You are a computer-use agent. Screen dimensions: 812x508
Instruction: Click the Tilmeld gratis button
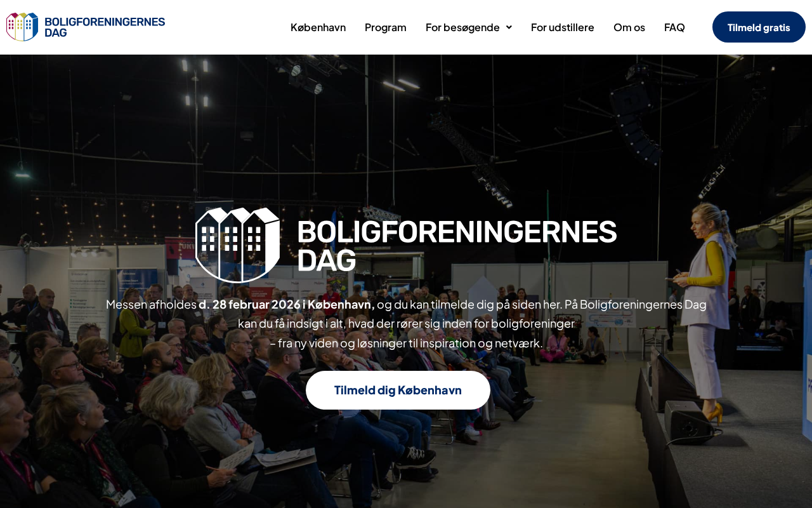coord(759,27)
